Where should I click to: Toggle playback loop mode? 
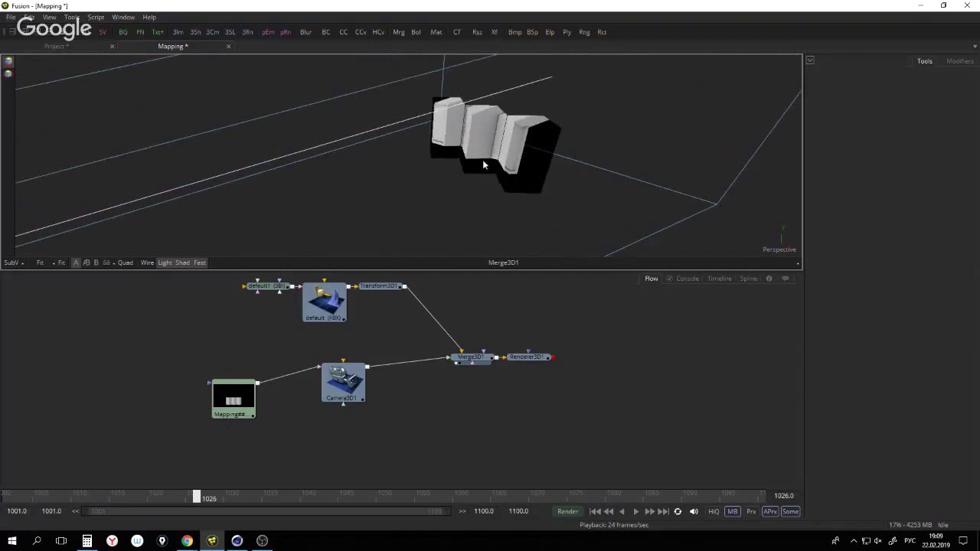point(678,511)
